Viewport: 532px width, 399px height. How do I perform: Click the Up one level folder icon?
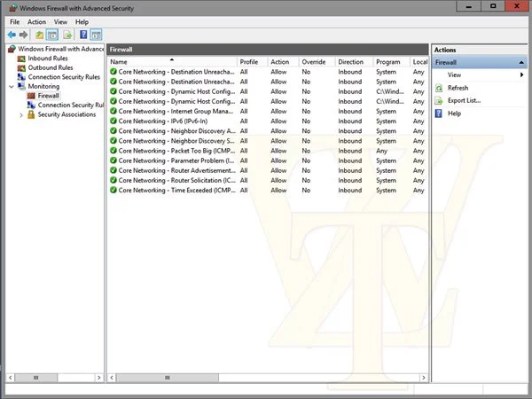click(x=40, y=35)
